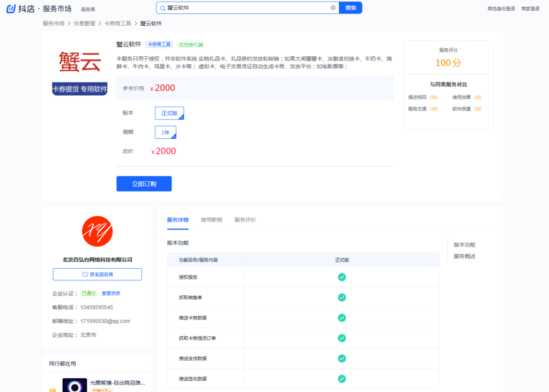Click the 功能名称/服务内容 column header
The width and height of the screenshot is (549, 392).
point(206,260)
